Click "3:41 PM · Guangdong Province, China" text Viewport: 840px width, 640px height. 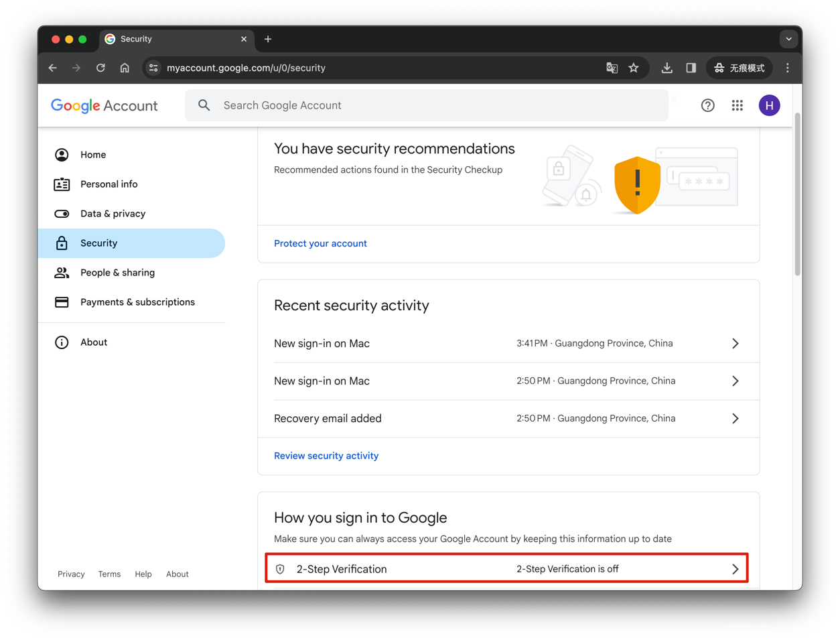(594, 343)
